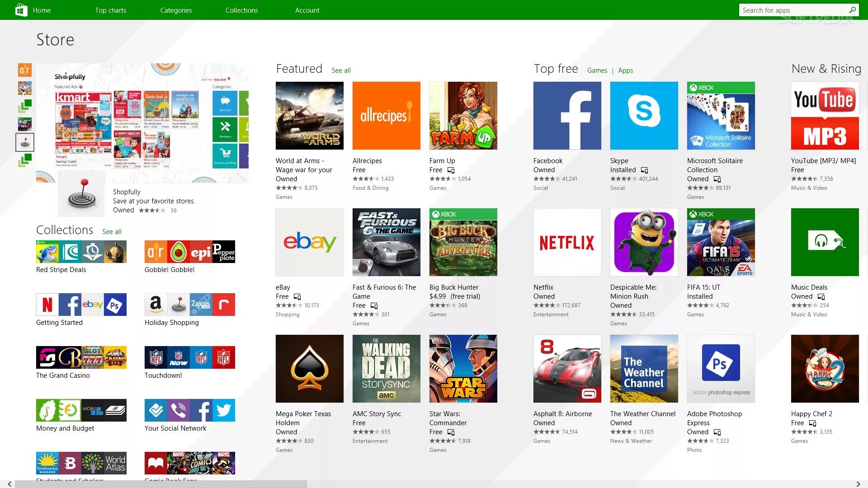868x488 pixels.
Task: Open the Skype app icon
Action: click(644, 116)
